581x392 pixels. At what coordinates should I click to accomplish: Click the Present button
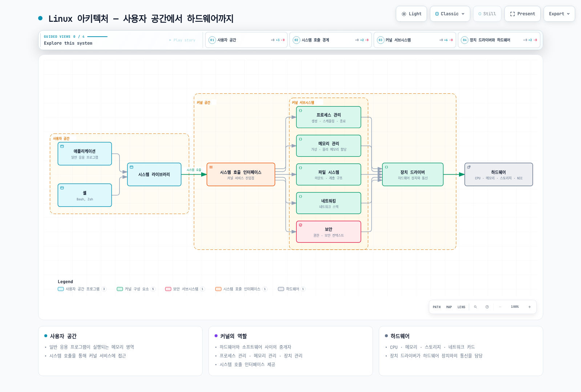tap(522, 14)
